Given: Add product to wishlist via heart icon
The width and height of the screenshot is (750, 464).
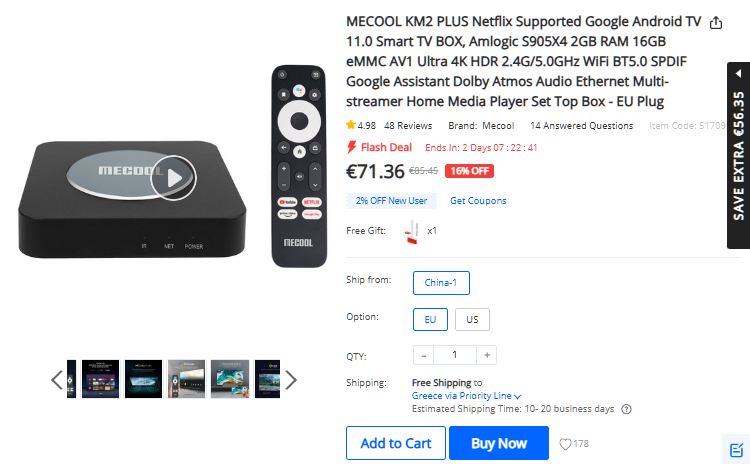Looking at the screenshot, I should [565, 444].
